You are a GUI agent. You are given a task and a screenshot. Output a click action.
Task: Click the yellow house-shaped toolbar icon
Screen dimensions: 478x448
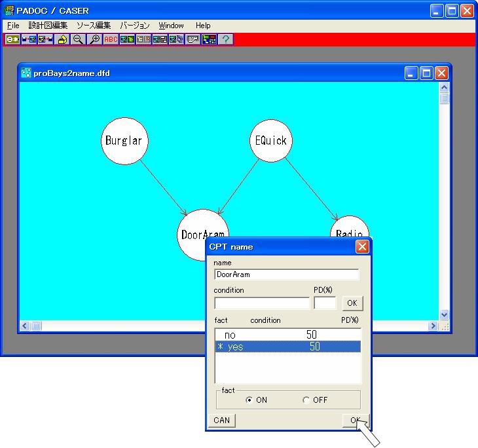62,39
